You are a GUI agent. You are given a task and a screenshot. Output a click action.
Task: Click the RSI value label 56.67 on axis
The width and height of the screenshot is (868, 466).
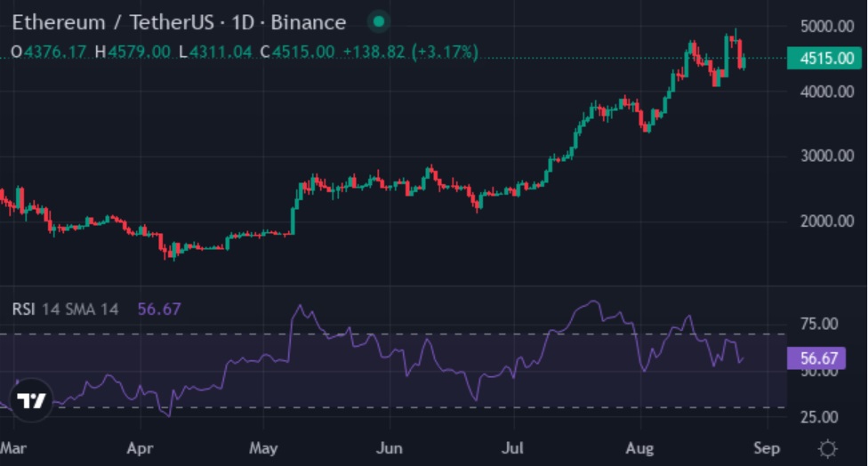(816, 358)
